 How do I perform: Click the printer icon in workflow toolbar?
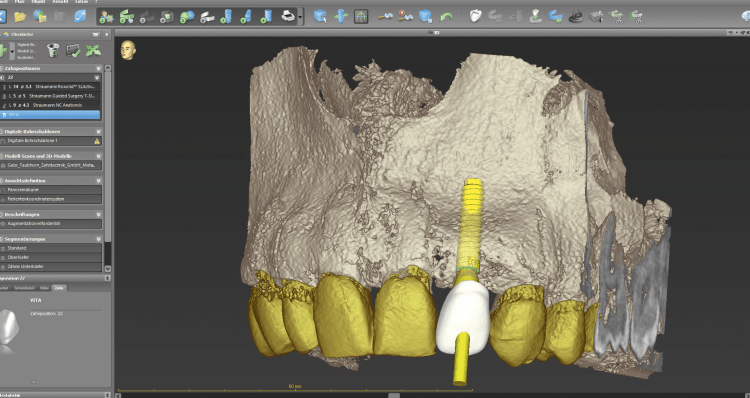[x=288, y=16]
